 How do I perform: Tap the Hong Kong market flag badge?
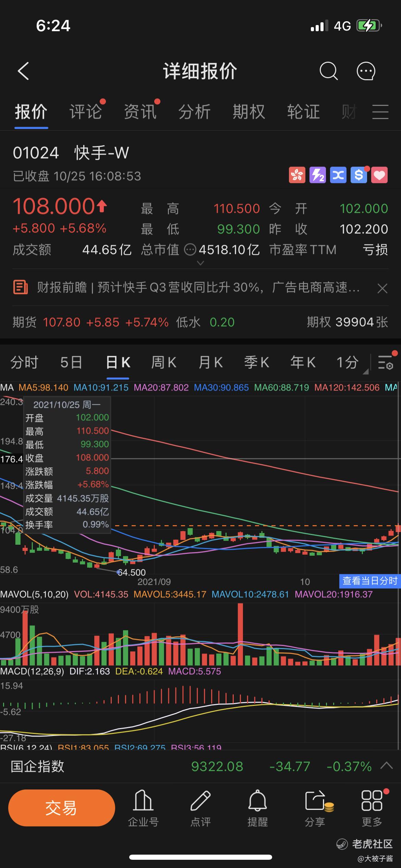297,175
